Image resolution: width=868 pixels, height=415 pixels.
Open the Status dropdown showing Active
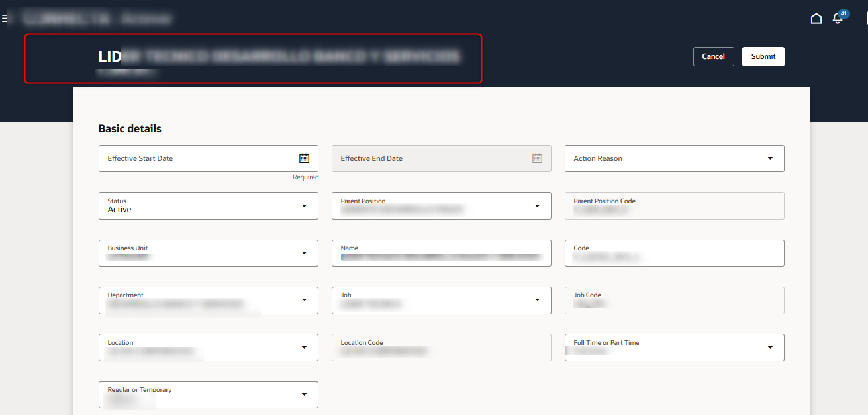(304, 206)
